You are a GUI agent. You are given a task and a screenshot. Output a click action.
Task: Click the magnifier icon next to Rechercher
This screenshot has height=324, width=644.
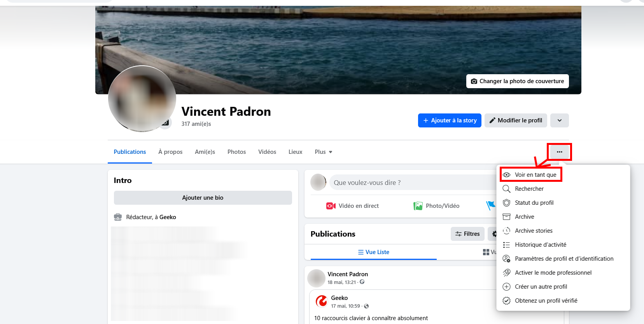(506, 189)
